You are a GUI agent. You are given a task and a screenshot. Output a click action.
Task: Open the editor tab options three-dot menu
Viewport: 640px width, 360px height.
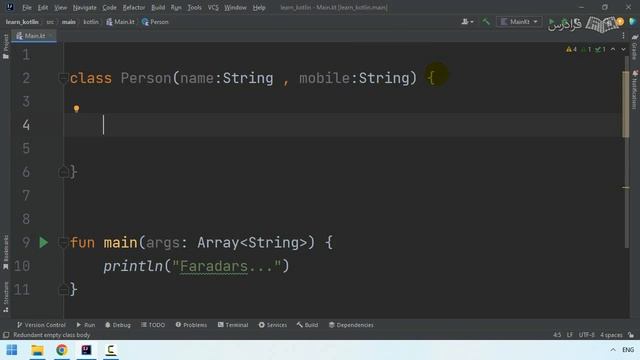(623, 36)
